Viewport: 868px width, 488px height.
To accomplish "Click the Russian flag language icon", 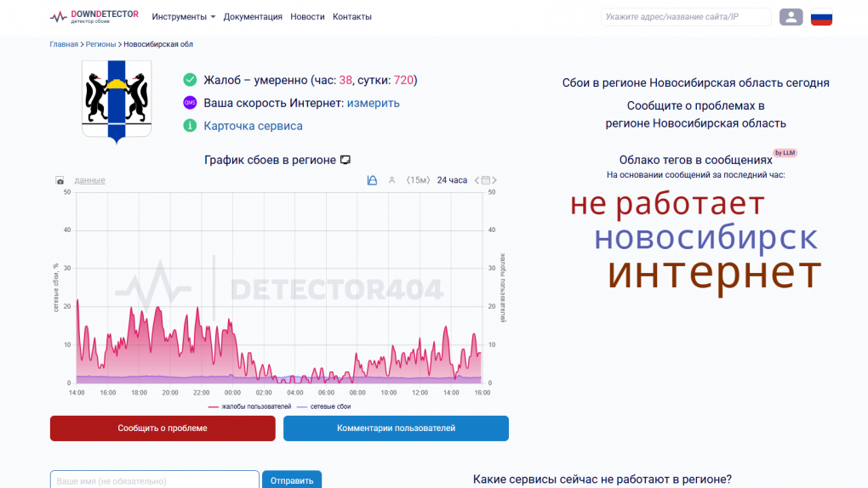I will [821, 17].
